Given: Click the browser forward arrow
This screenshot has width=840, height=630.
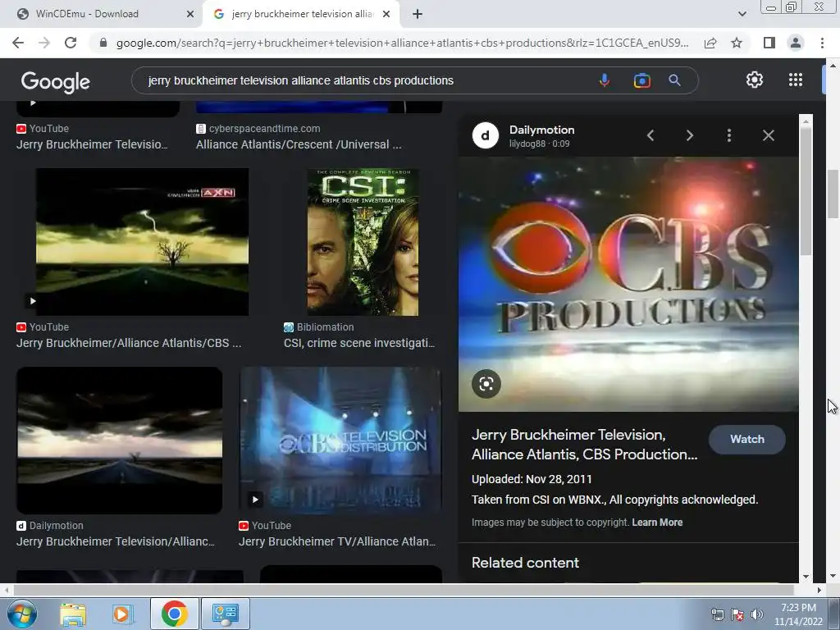Looking at the screenshot, I should tap(44, 43).
